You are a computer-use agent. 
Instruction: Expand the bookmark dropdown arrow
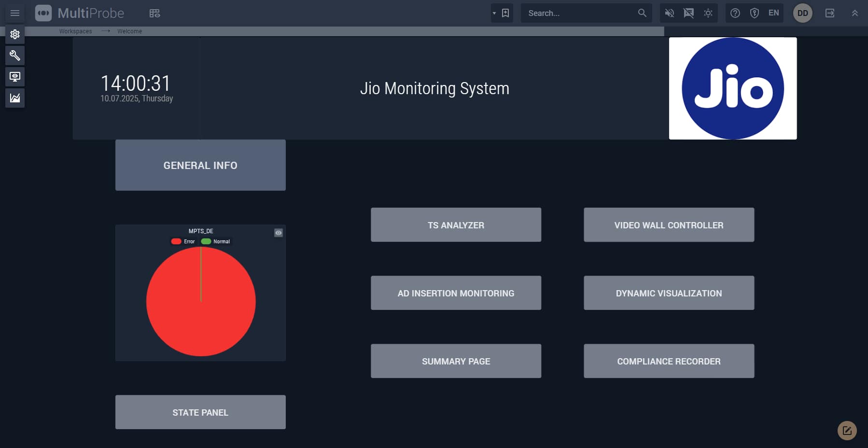[x=494, y=13]
